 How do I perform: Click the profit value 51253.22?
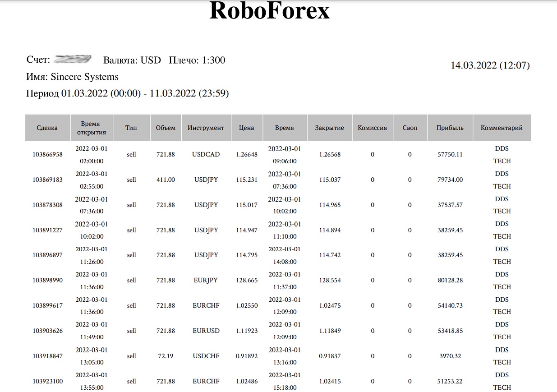click(450, 382)
